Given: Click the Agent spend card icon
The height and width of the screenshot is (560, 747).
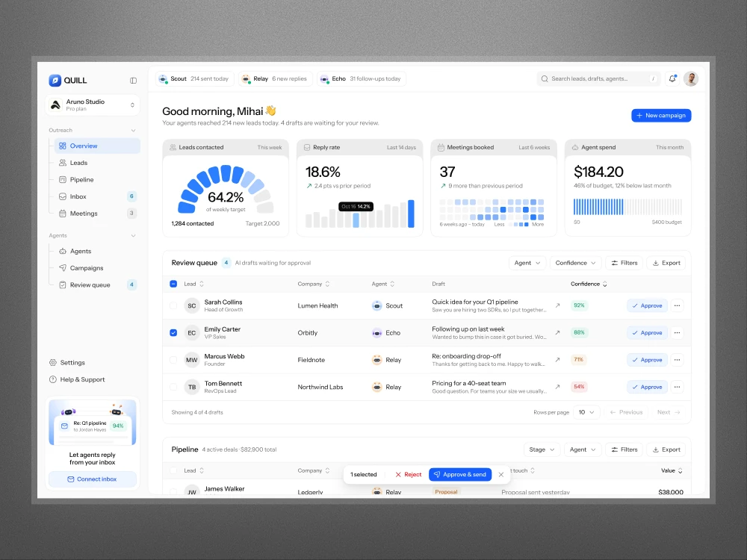Looking at the screenshot, I should click(x=575, y=148).
